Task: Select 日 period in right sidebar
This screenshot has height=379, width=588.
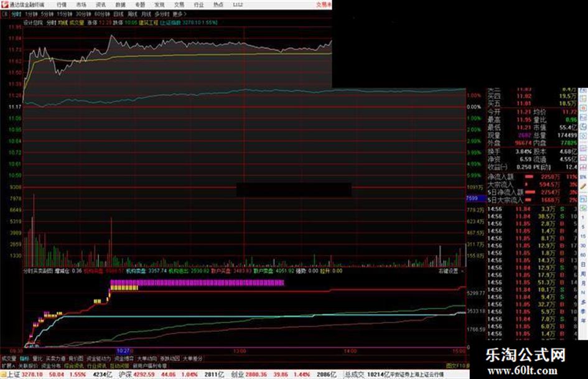Action: click(x=583, y=264)
